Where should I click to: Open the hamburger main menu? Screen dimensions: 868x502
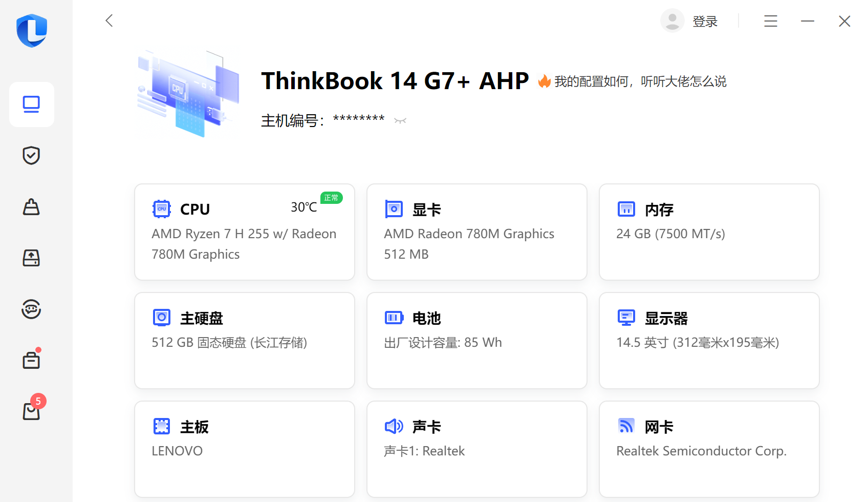coord(771,21)
